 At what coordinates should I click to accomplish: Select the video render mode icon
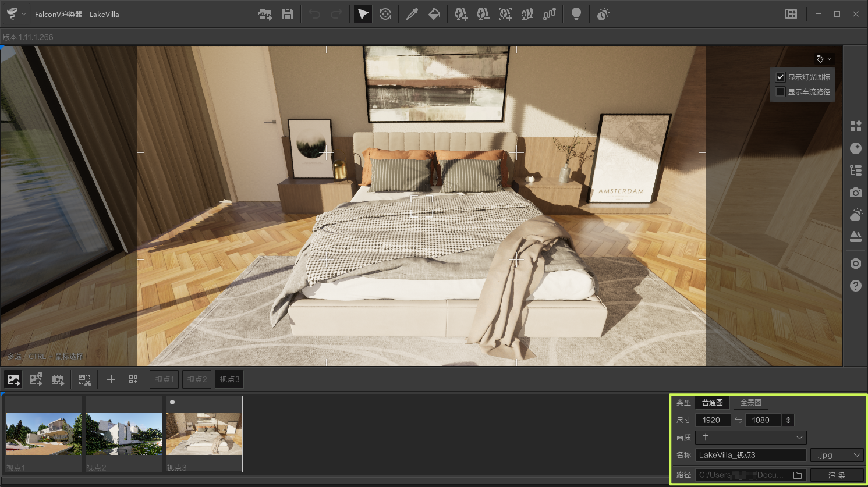click(58, 379)
